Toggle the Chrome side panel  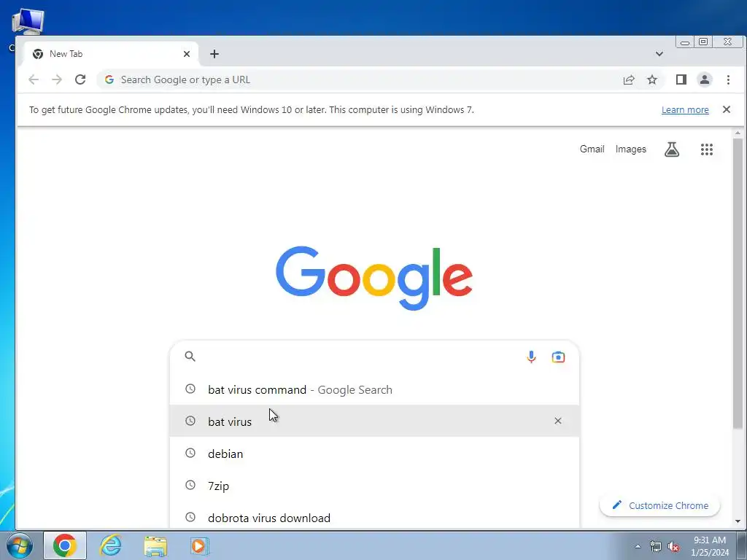681,79
